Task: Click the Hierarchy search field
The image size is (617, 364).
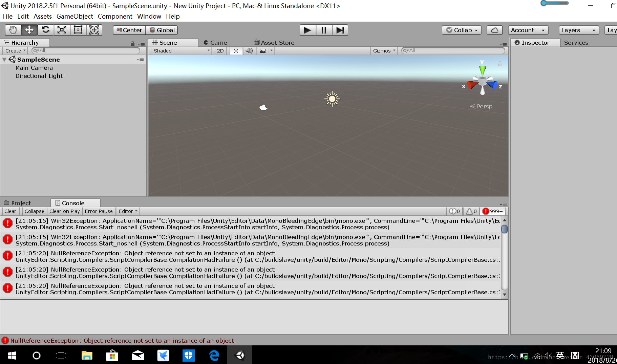Action: (x=86, y=51)
